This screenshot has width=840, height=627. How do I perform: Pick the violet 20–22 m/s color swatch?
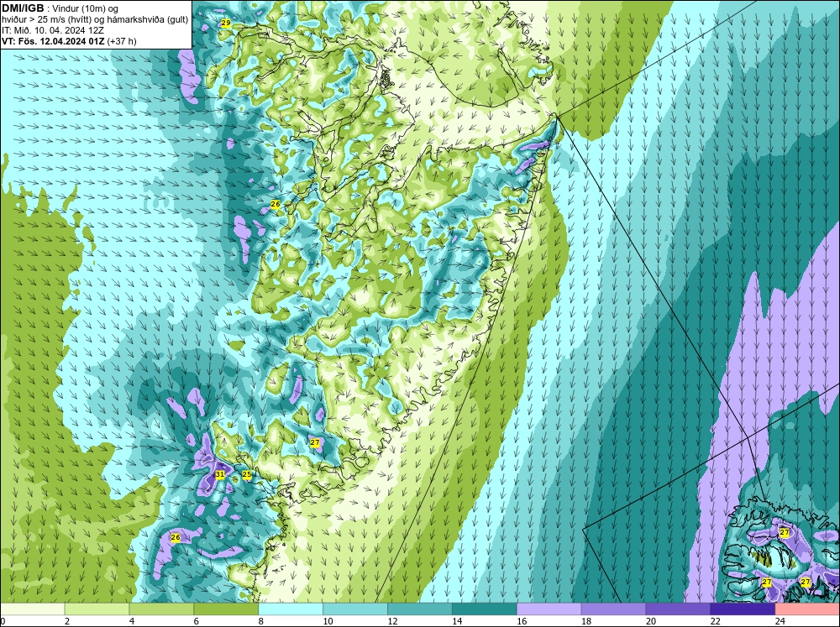678,609
